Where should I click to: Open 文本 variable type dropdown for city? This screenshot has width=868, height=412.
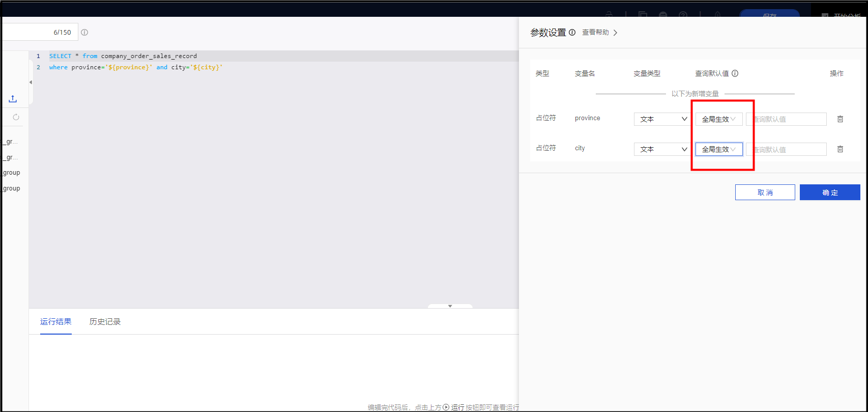pyautogui.click(x=662, y=149)
